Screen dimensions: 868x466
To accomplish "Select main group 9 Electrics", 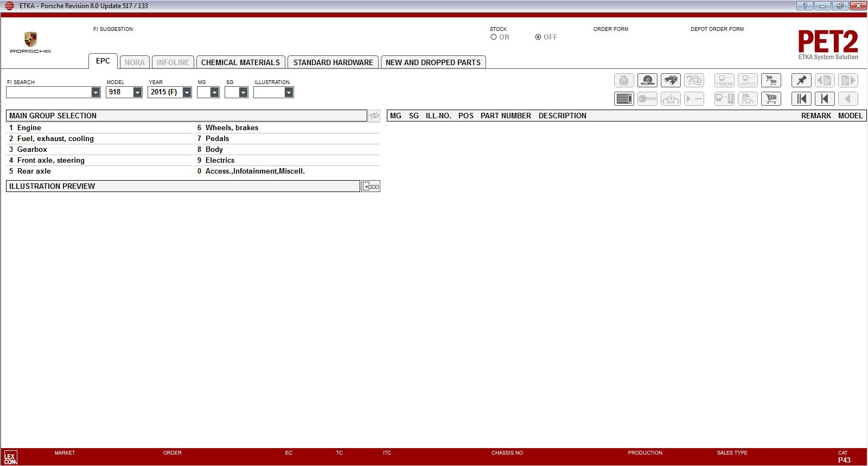I will pyautogui.click(x=288, y=161).
